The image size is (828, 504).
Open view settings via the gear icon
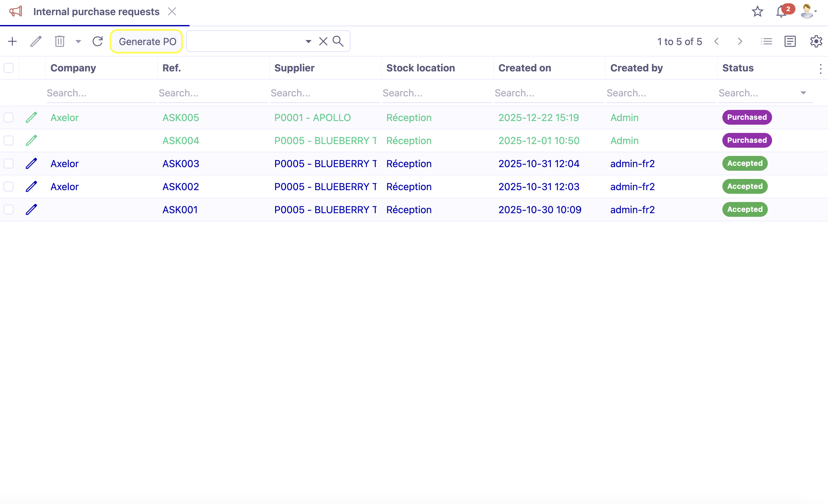tap(816, 41)
